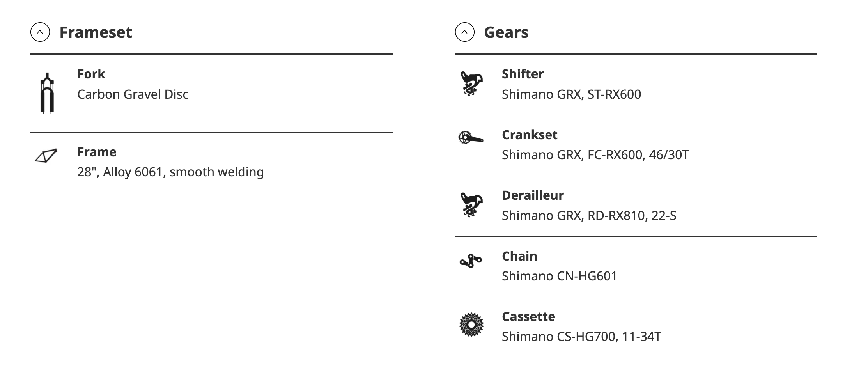
Task: Click Shimano GRX ST-RX600 shifter text
Action: point(571,94)
